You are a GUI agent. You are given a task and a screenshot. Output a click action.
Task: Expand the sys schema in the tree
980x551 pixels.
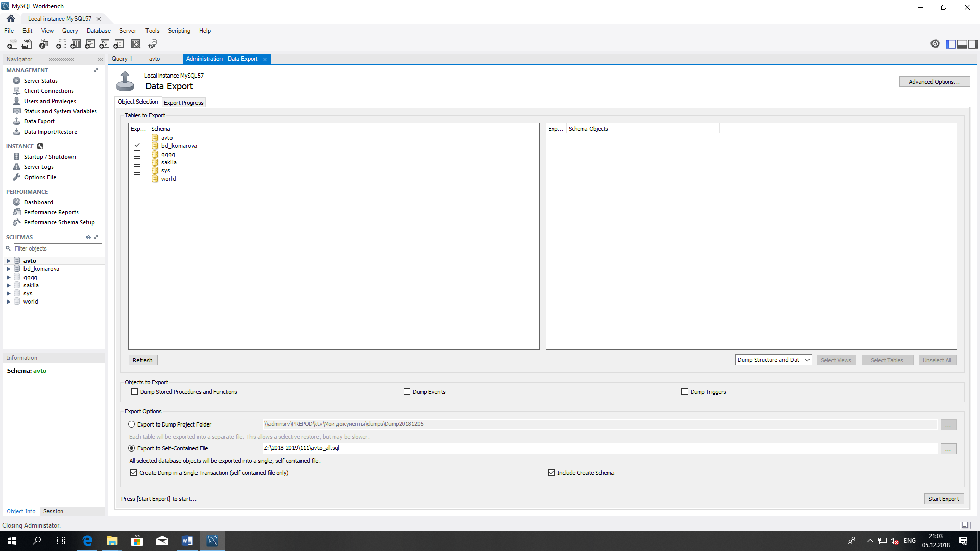(8, 293)
